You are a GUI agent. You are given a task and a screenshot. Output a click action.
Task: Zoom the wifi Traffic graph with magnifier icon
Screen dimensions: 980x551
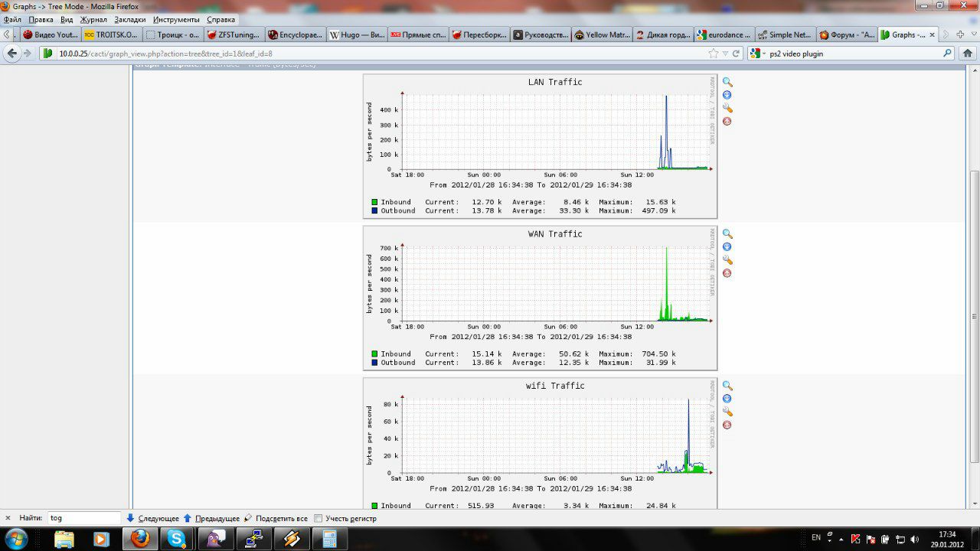click(x=727, y=386)
